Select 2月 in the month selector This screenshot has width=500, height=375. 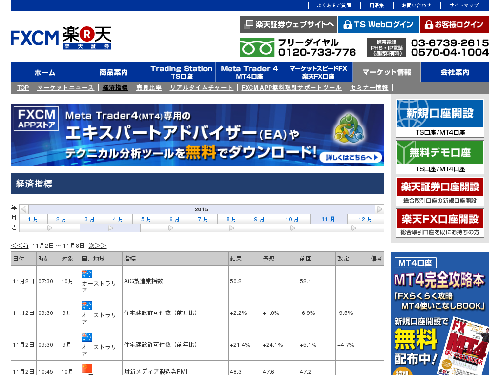tap(61, 219)
